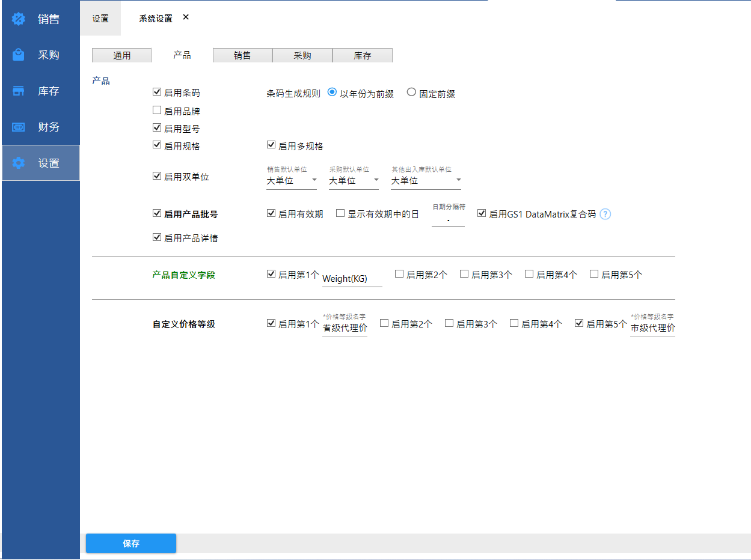751x560 pixels.
Task: Click the Sales (销售) sidebar icon
Action: coord(19,19)
